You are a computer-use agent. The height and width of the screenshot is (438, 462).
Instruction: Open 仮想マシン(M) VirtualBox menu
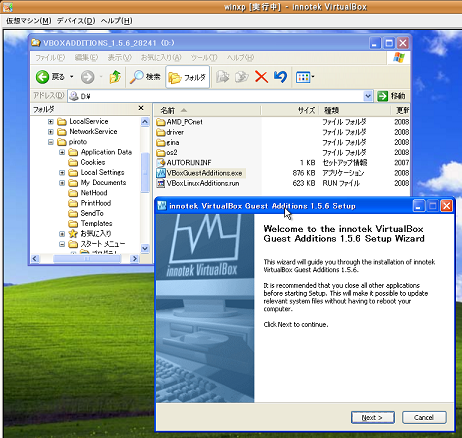coord(28,21)
